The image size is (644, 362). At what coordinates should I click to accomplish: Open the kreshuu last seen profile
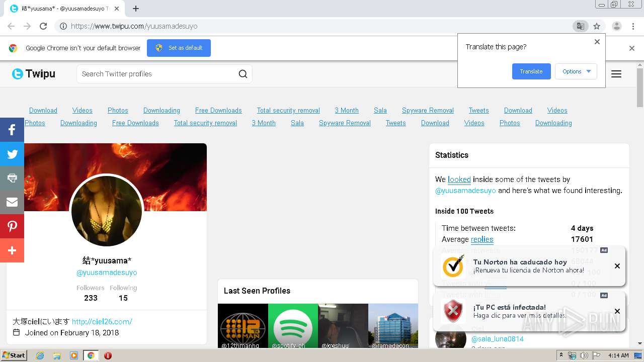click(x=343, y=326)
